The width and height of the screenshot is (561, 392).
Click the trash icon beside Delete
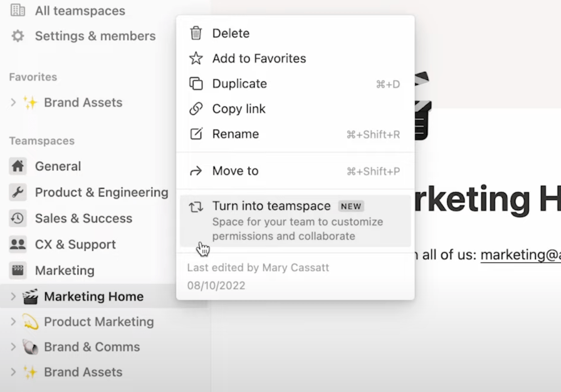coord(196,33)
